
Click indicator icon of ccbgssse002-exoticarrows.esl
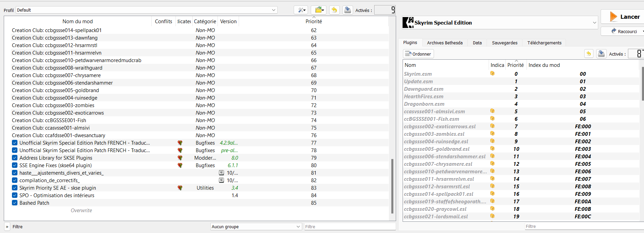click(x=492, y=126)
